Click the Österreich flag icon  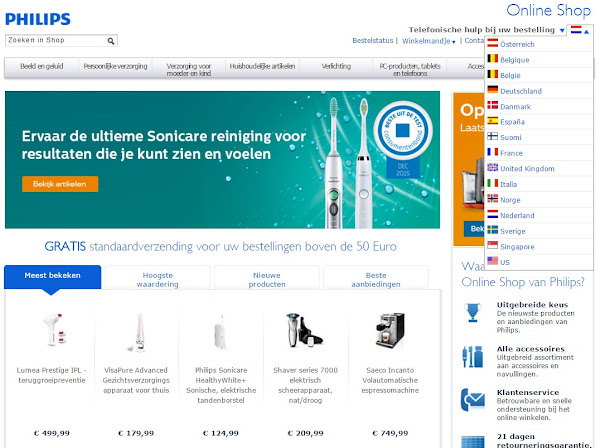tap(492, 44)
